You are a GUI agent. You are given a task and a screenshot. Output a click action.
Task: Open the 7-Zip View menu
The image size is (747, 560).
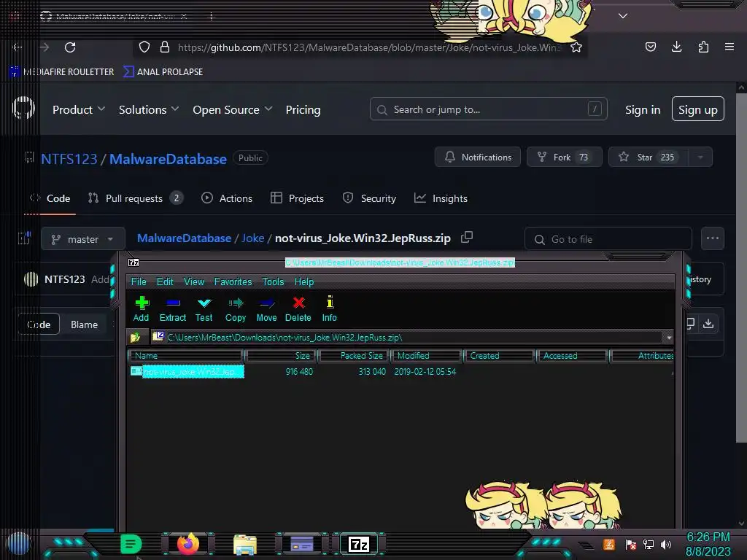[194, 281]
